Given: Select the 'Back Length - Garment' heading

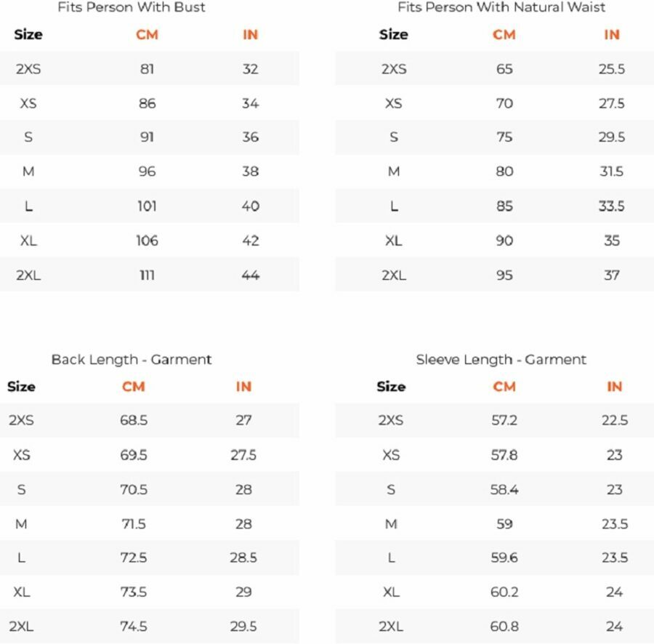Looking at the screenshot, I should (x=132, y=359).
